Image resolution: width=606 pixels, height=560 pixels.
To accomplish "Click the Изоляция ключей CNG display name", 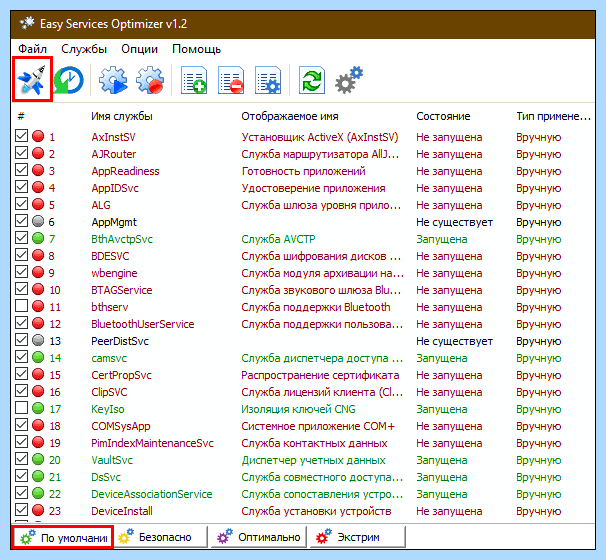I will (x=298, y=409).
